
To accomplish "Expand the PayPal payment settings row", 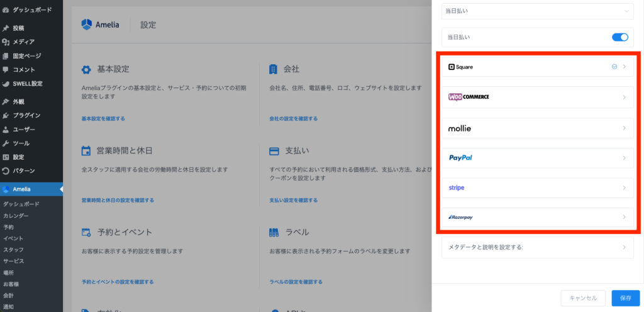I will point(537,158).
